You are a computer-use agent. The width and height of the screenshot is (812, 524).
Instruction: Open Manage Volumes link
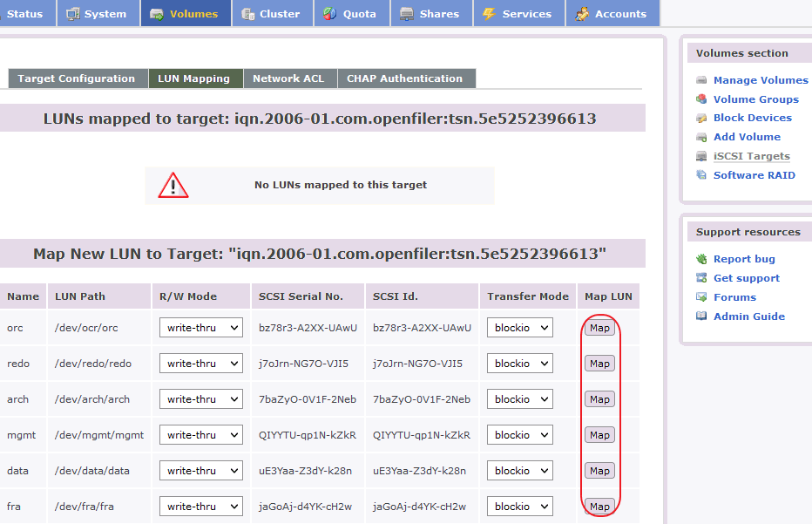pos(761,80)
